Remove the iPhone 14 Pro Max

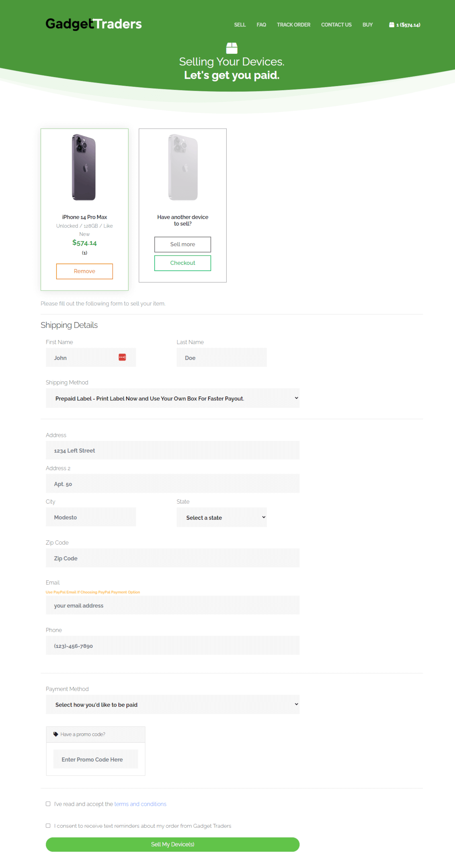84,271
